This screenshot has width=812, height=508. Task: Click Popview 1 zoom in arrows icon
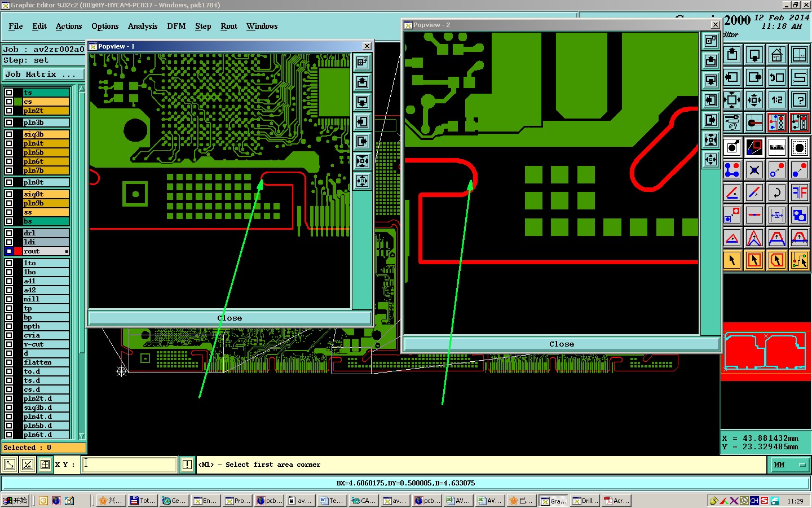tap(362, 161)
